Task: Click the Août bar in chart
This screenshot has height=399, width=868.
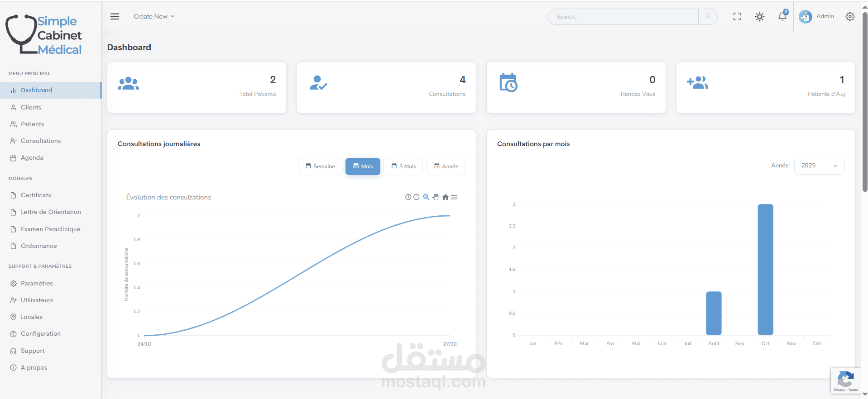Action: (714, 313)
